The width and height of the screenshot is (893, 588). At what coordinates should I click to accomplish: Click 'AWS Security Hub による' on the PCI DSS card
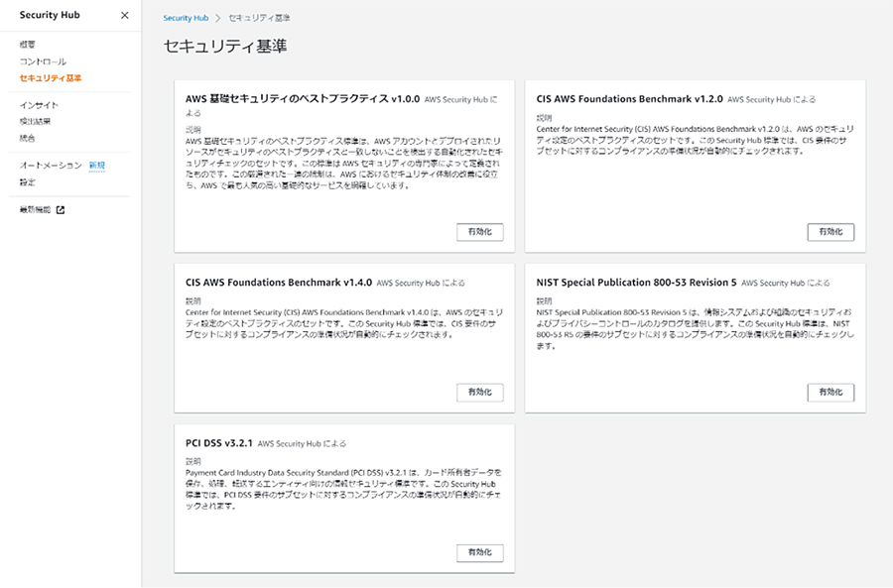coord(302,443)
